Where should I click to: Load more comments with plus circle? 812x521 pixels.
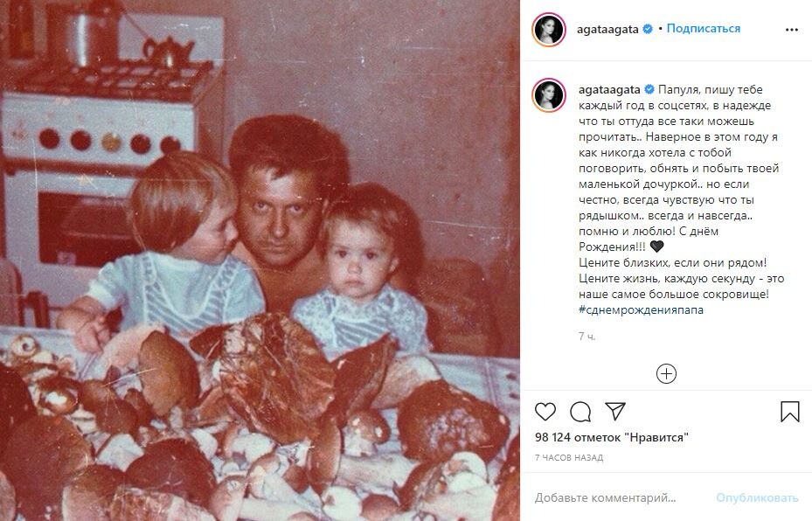(667, 373)
